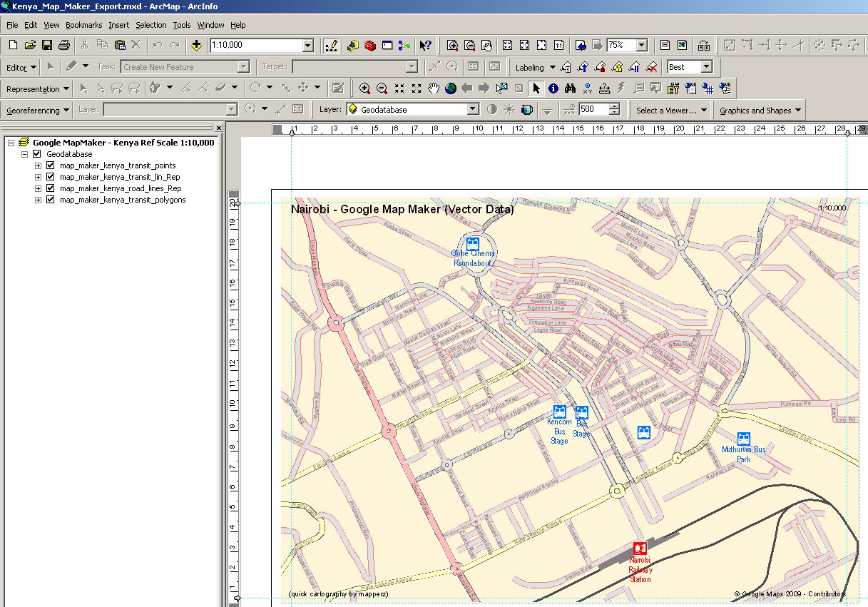Select the map Zoom Out tool
The height and width of the screenshot is (607, 868).
[x=382, y=88]
